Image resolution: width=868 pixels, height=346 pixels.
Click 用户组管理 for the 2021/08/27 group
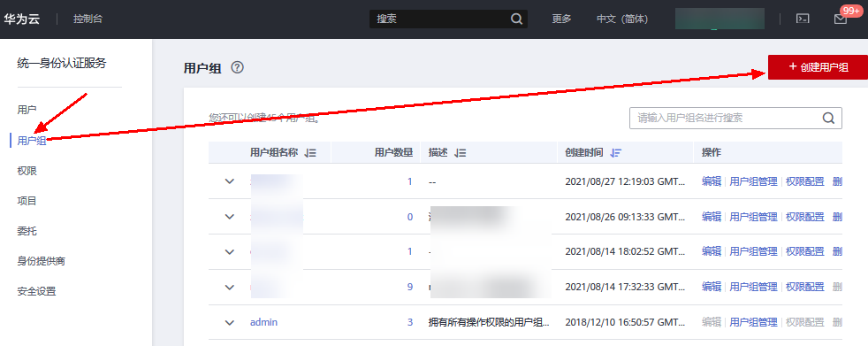coord(753,181)
